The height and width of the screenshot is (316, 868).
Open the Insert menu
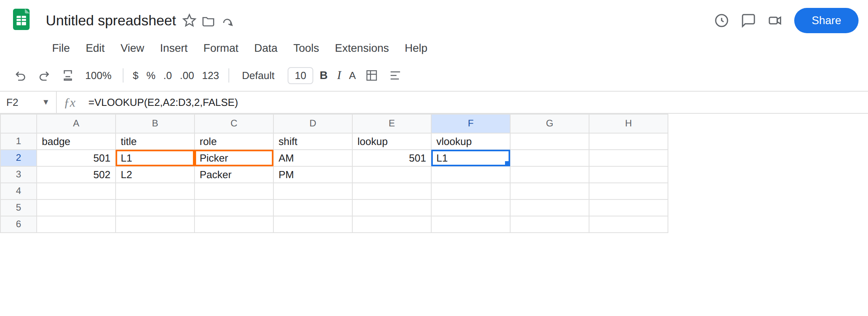click(x=174, y=48)
